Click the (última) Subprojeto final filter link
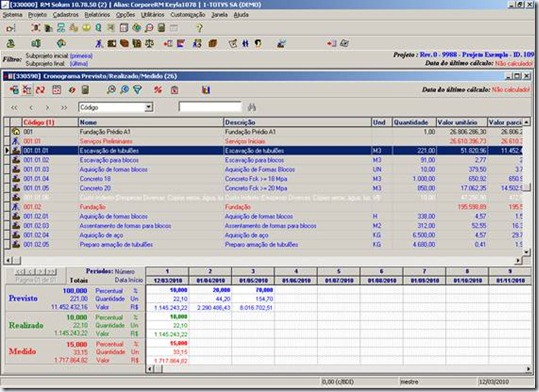 pos(79,64)
